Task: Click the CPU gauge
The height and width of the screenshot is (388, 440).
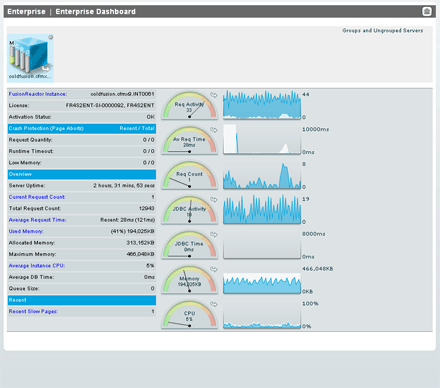Action: point(189,314)
